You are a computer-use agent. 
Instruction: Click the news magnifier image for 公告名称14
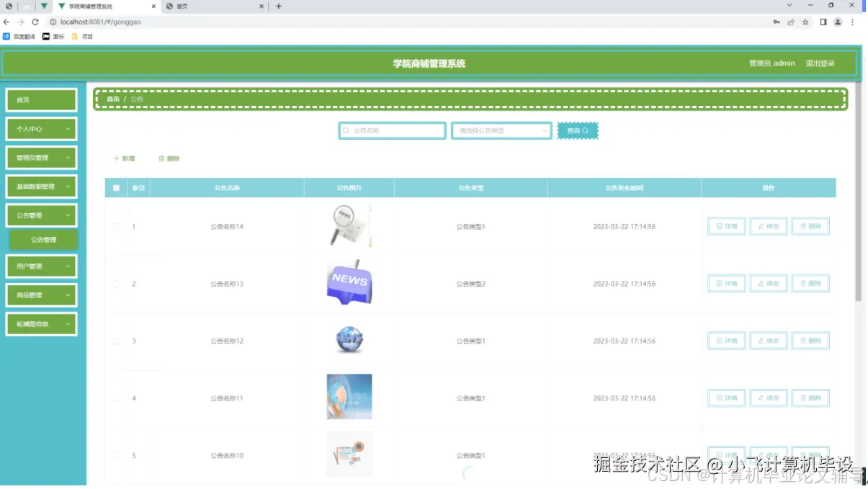tap(349, 225)
